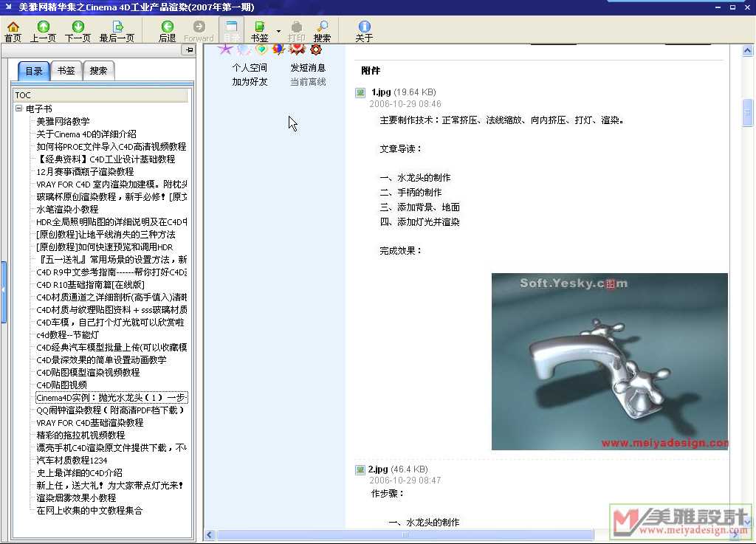Open 美雅网络教学 in the tree

coord(63,122)
